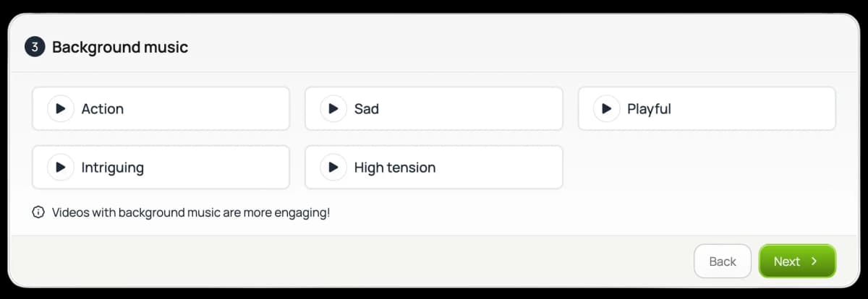Continue with the green Next button

click(x=797, y=261)
